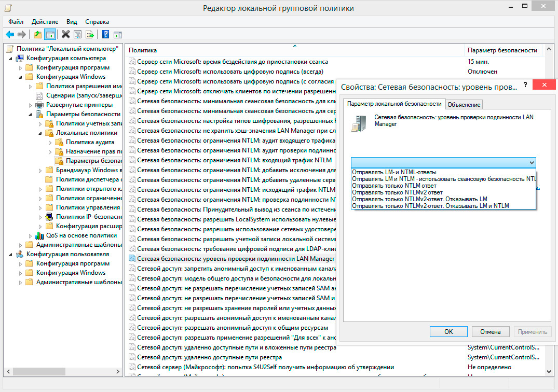Viewport: 558px width, 392px height.
Task: Click the Up one level folder icon
Action: coord(37,35)
